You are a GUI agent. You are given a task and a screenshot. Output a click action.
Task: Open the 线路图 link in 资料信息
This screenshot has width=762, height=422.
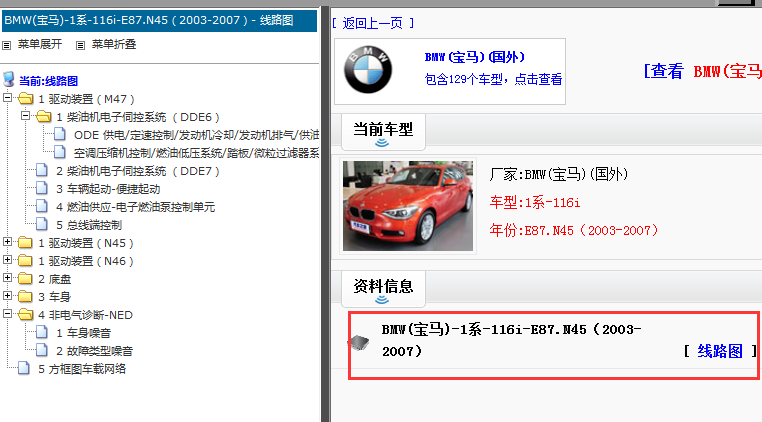[720, 351]
